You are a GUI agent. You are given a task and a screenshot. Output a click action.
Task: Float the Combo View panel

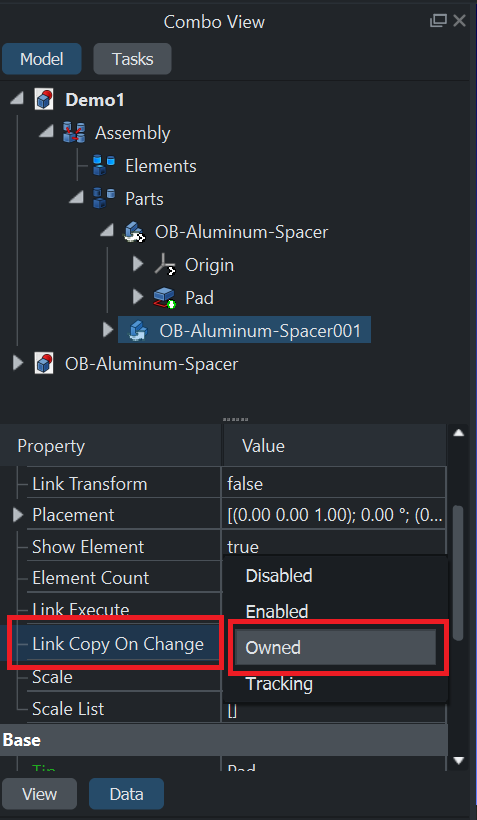tap(437, 21)
